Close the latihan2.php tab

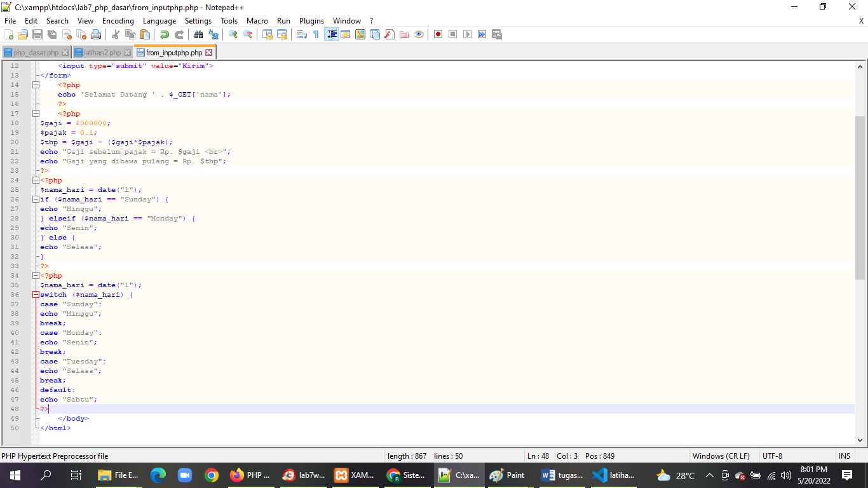(127, 53)
